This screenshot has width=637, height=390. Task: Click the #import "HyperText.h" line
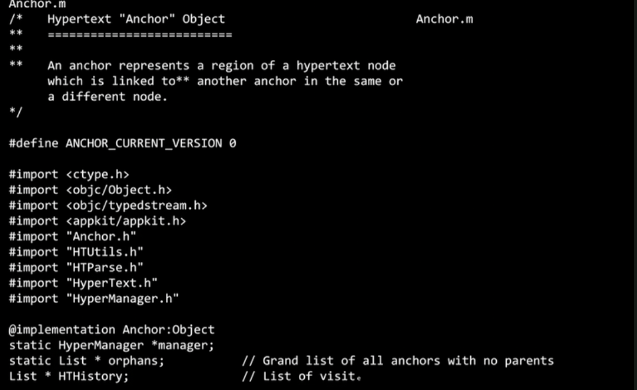83,283
